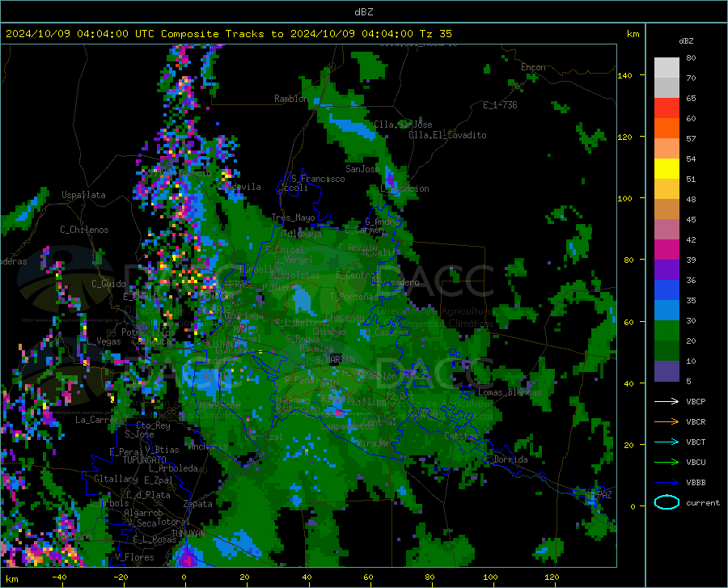Select the slate purple 5-10 dBZ swatch
Image resolution: width=728 pixels, height=588 pixels.
(667, 371)
